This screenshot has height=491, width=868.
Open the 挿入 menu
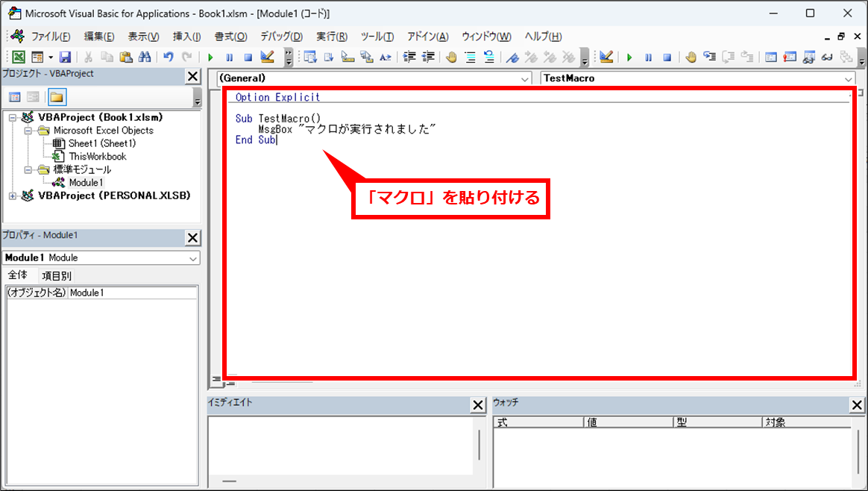tap(186, 37)
